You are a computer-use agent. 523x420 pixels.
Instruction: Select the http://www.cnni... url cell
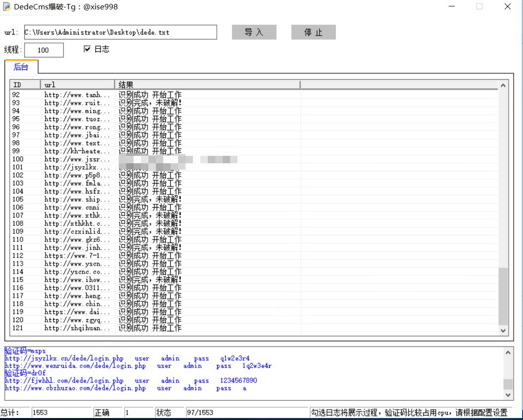coord(77,207)
